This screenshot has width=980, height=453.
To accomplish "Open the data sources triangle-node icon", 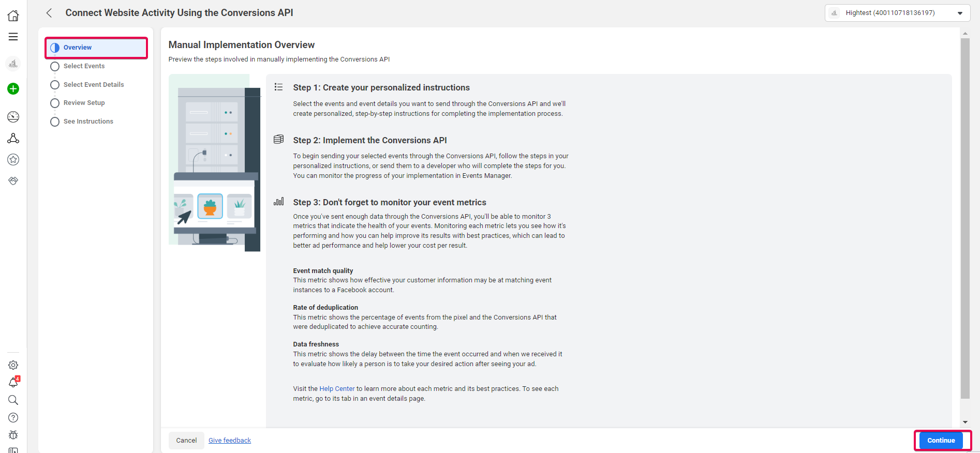I will point(13,138).
